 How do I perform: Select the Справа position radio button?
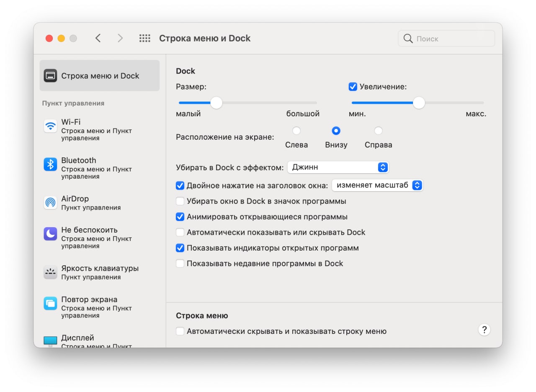tap(378, 131)
